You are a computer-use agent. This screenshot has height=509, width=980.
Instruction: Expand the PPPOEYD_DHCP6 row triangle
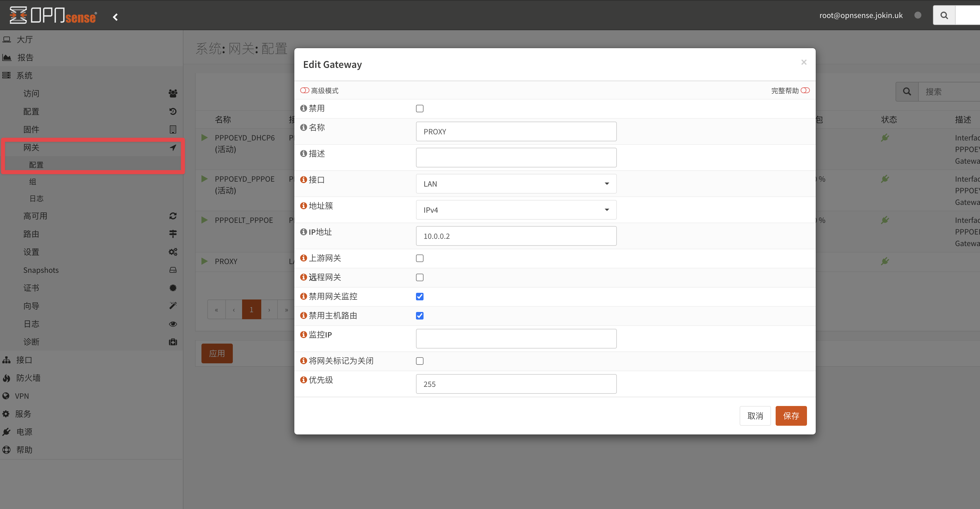[204, 137]
